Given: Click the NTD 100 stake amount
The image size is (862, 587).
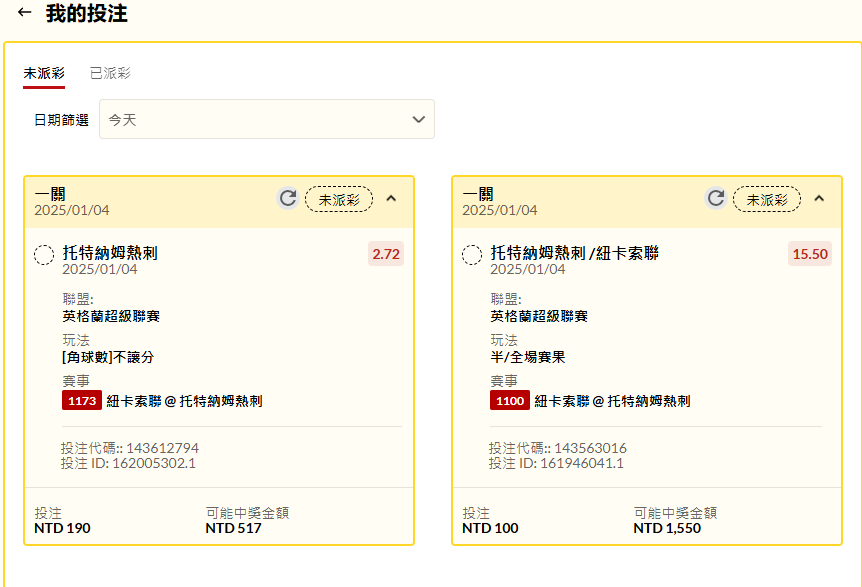Looking at the screenshot, I should pos(490,528).
